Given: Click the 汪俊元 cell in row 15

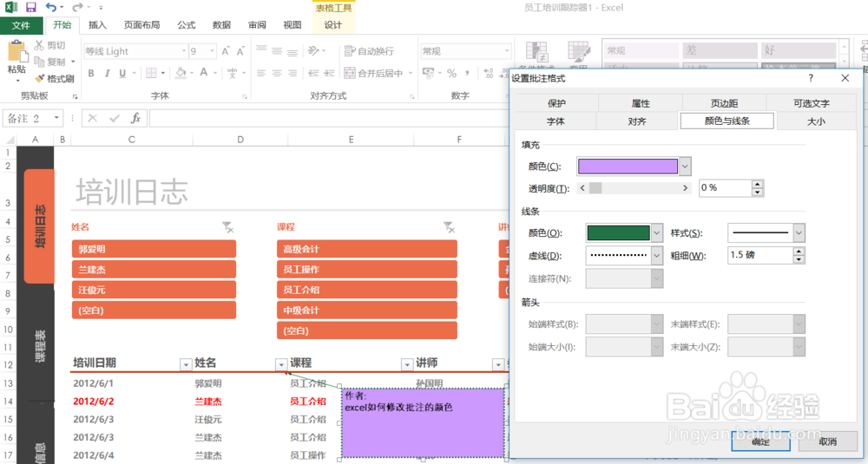Looking at the screenshot, I should tap(208, 420).
